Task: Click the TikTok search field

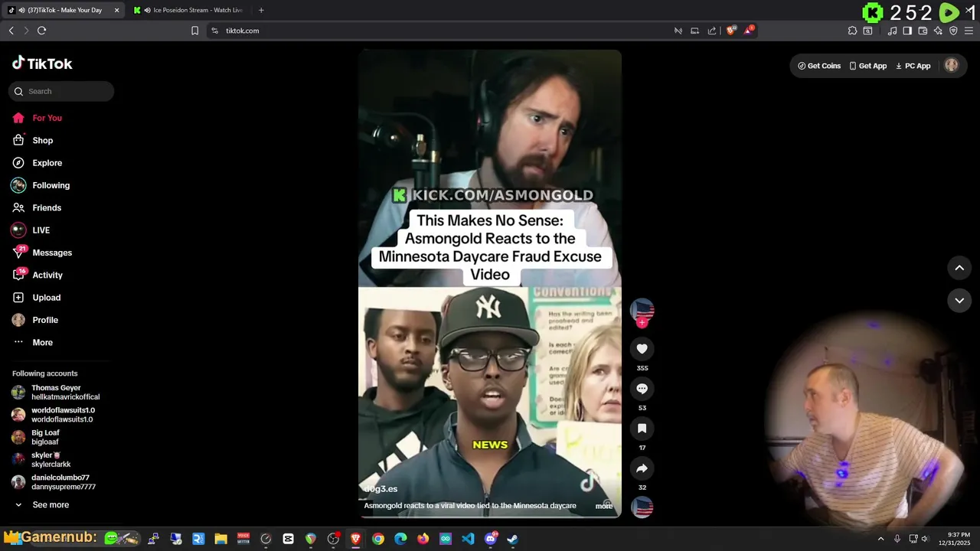Action: click(61, 91)
